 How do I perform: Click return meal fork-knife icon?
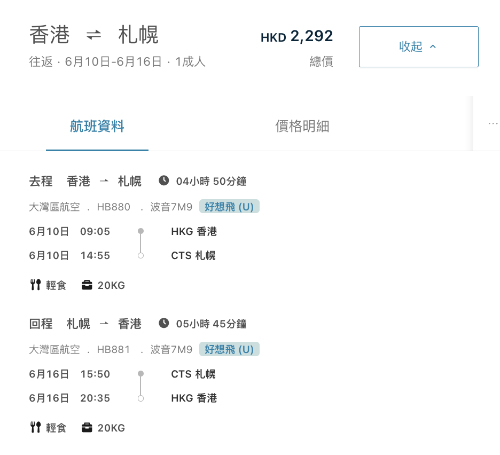(x=35, y=427)
